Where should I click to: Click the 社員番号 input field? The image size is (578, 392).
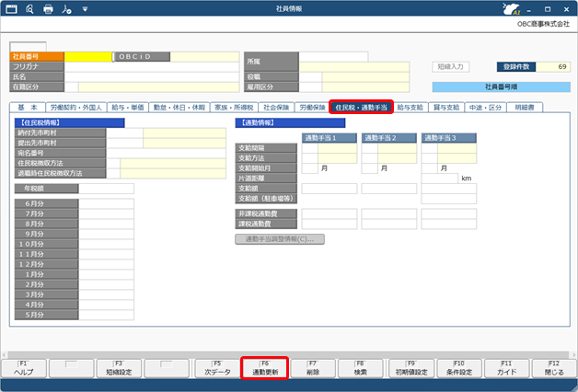point(87,56)
